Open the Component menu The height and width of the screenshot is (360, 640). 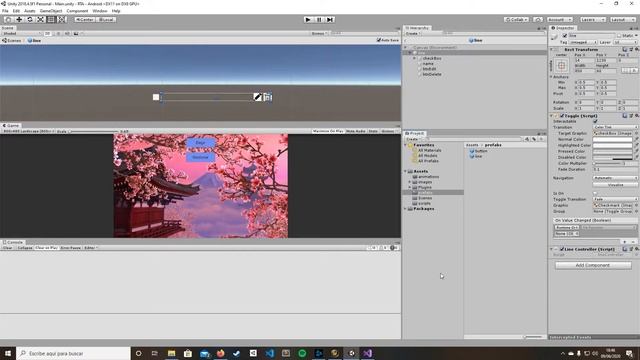click(77, 11)
